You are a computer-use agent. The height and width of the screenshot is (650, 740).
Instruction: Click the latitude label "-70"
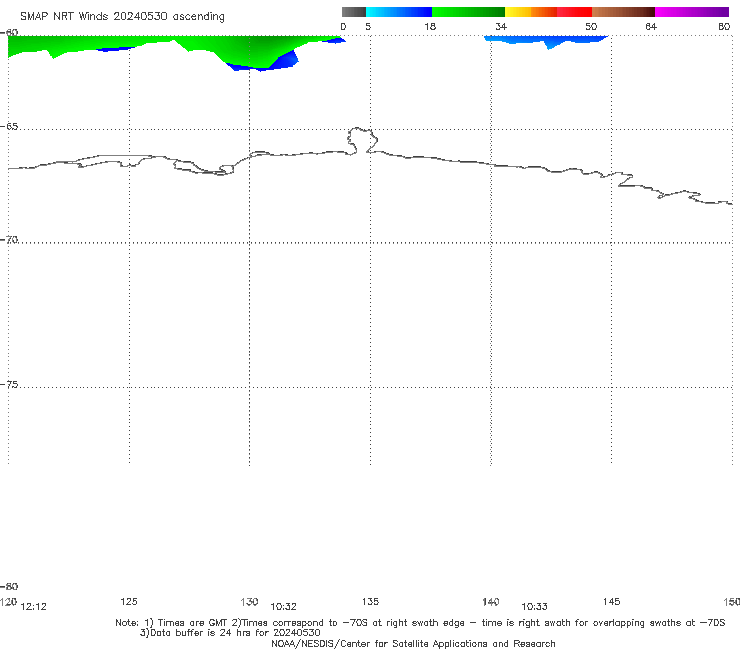[9, 240]
